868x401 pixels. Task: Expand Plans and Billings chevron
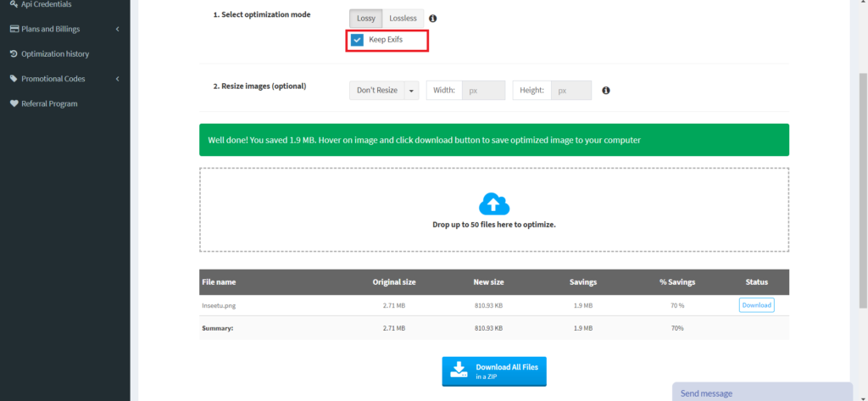tap(117, 29)
